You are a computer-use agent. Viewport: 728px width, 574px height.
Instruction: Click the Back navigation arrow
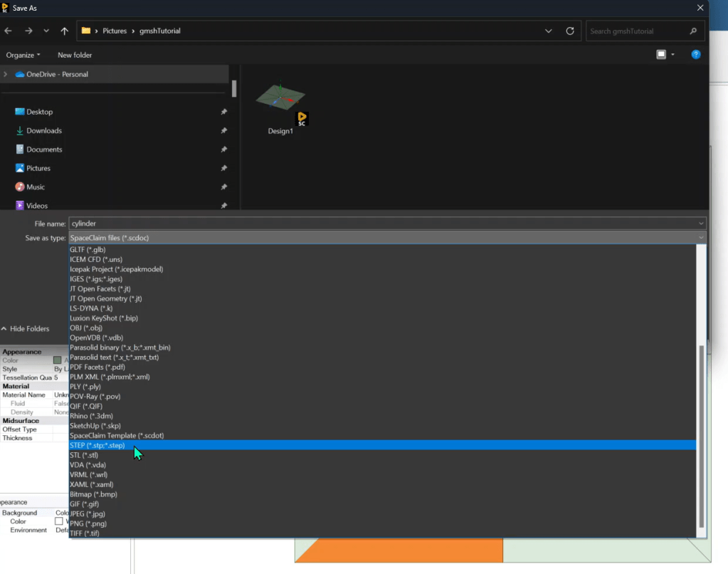click(x=9, y=31)
